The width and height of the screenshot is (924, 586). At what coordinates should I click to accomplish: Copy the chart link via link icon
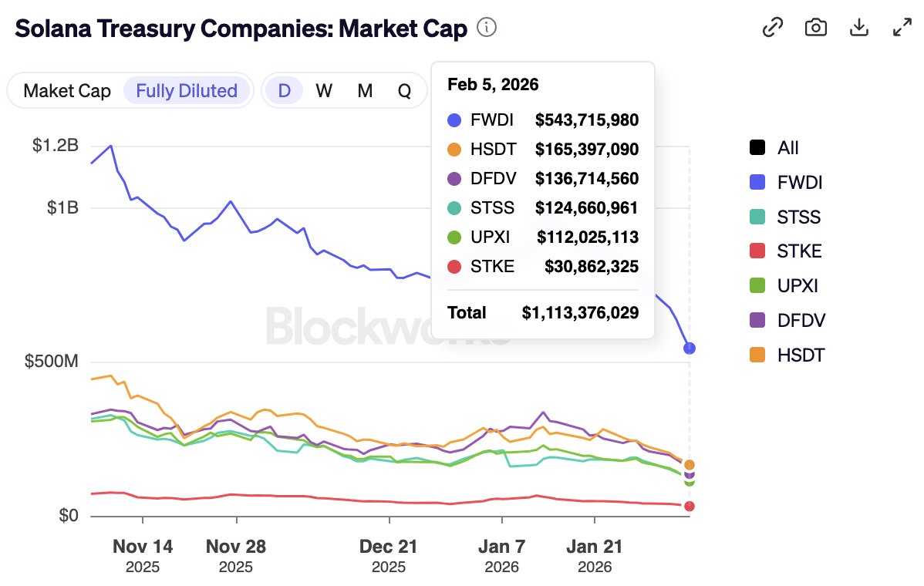[x=772, y=28]
